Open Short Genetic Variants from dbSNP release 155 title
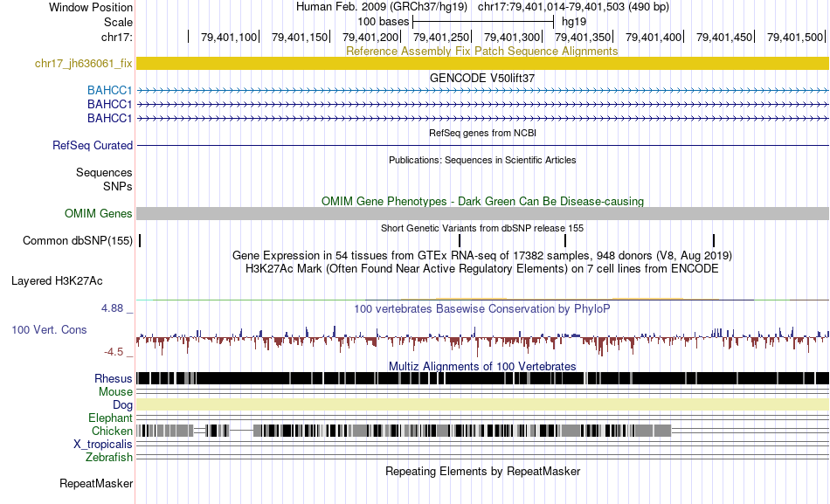The width and height of the screenshot is (830, 504). click(482, 228)
